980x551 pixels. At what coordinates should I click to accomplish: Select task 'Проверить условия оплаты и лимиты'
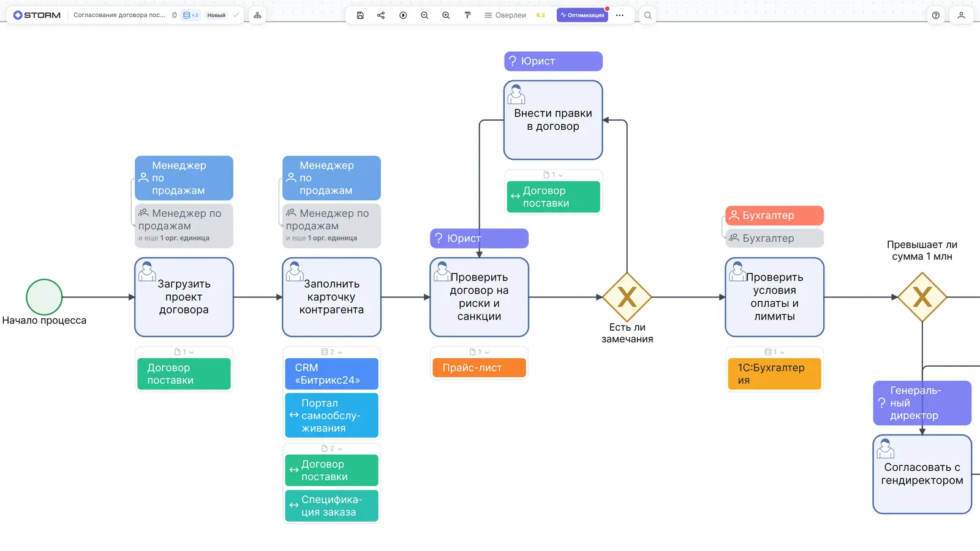[775, 297]
